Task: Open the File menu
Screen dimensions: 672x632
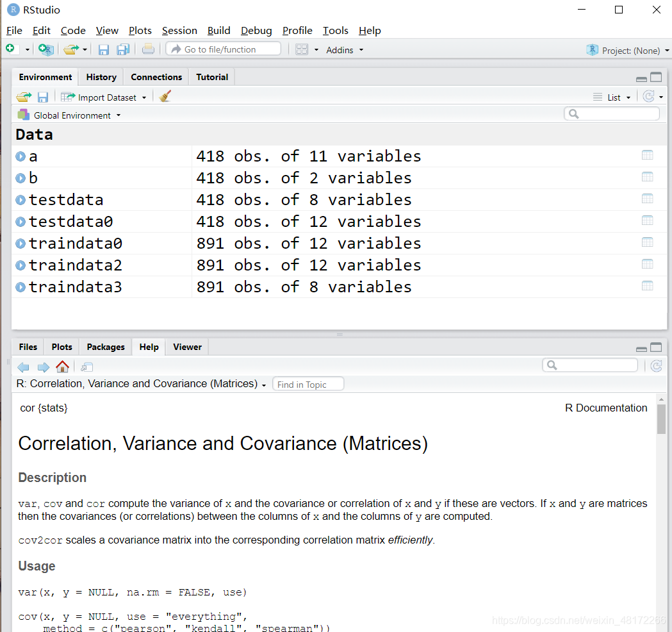Action: pyautogui.click(x=14, y=30)
